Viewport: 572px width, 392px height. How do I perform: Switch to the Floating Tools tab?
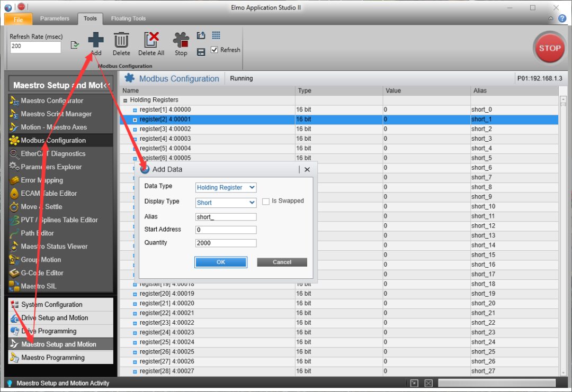(x=128, y=19)
